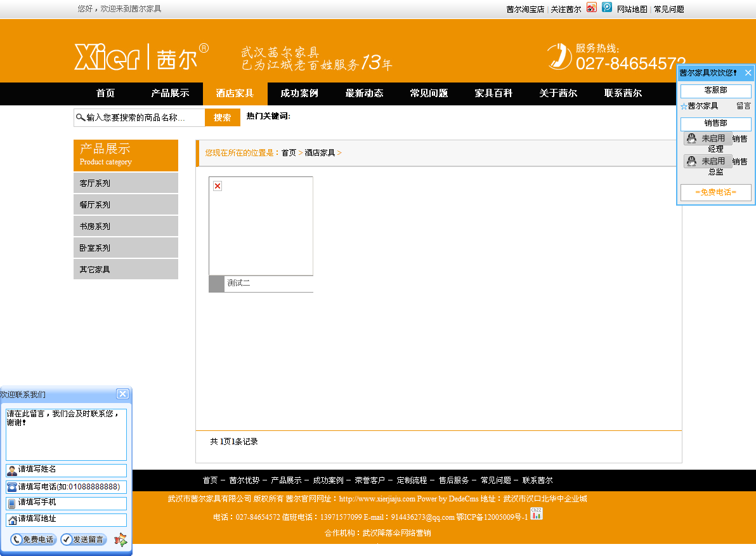Select 卧室系列 category in sidebar
The width and height of the screenshot is (756, 556).
(126, 248)
